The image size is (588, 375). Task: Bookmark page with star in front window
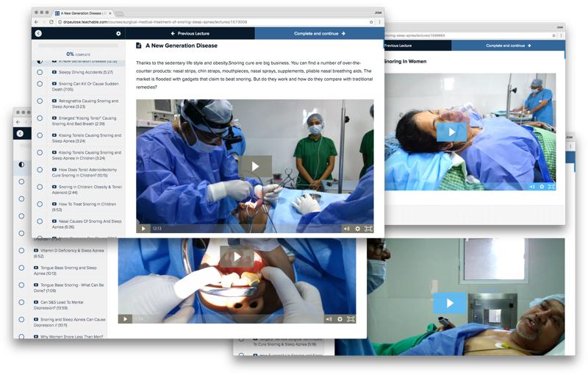[371, 22]
